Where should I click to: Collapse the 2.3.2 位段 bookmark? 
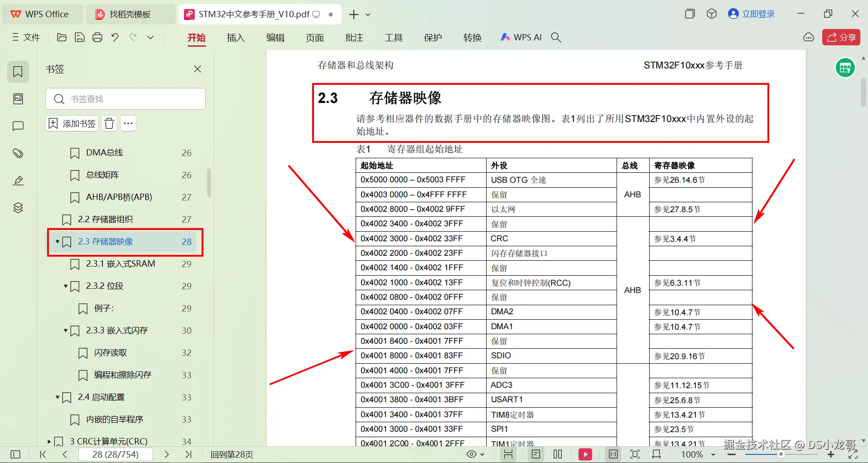click(66, 286)
